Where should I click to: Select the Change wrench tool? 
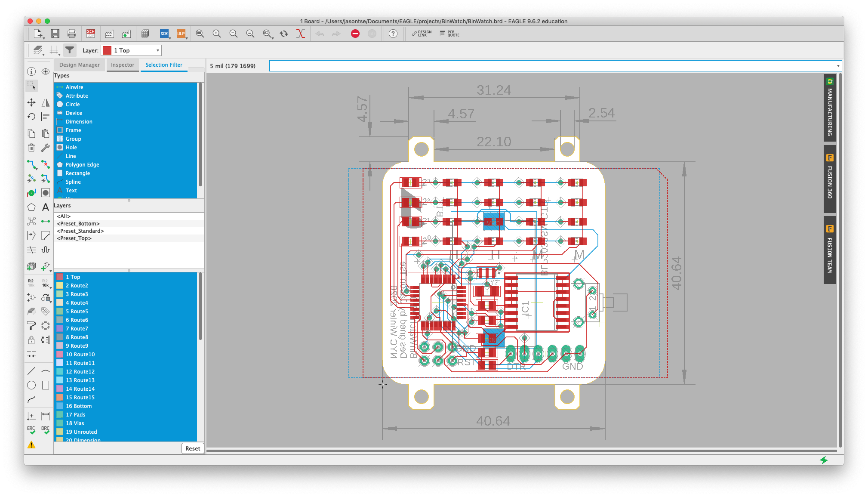[x=46, y=148]
